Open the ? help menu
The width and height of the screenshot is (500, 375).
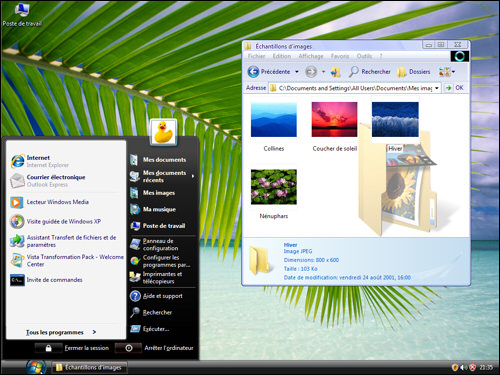(x=381, y=56)
